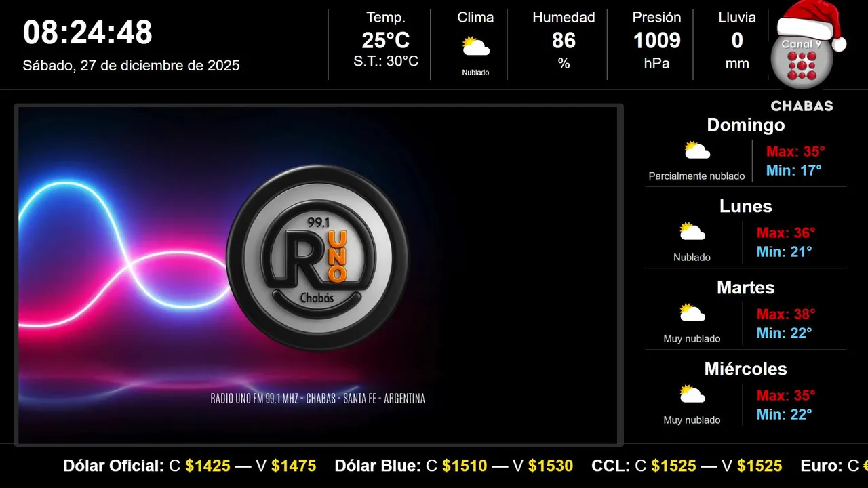Click the Martes forecast heading

coord(746,287)
